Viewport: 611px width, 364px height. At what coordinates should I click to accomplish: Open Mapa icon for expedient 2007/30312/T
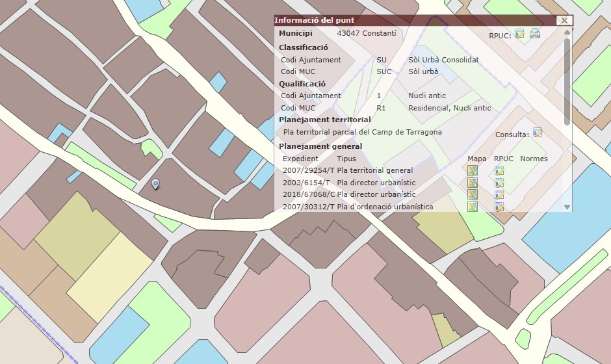tap(473, 207)
